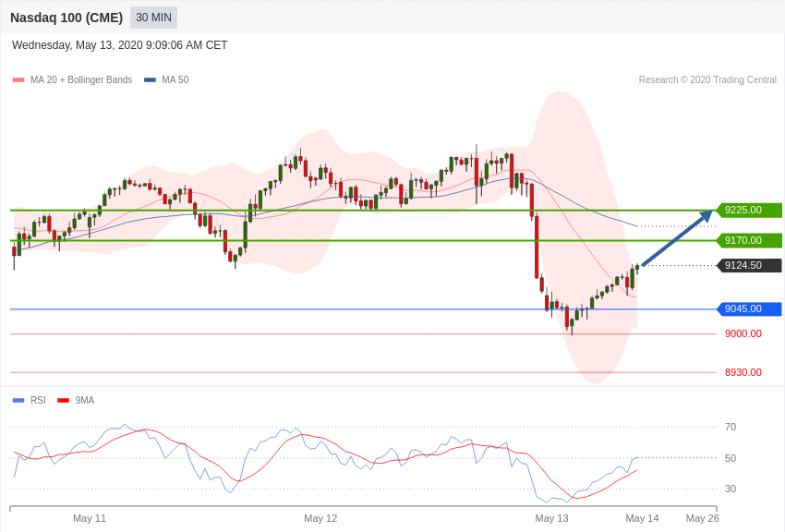Click the RSI 70 level label
785x532 pixels.
[x=731, y=427]
